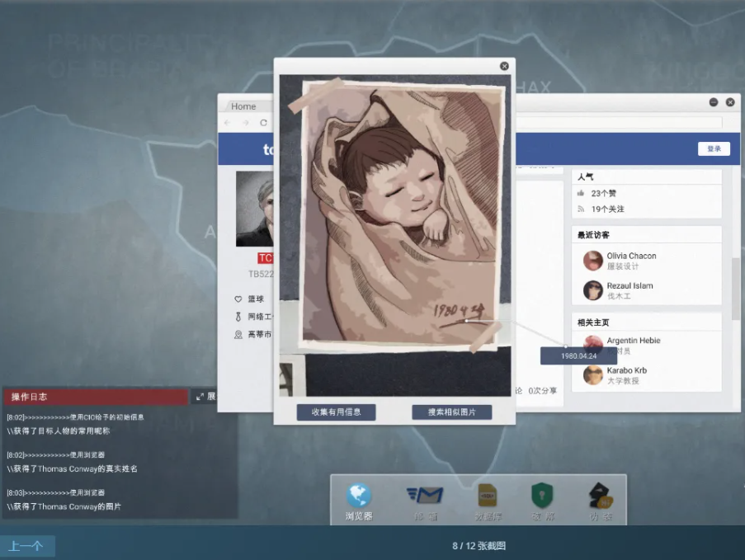Click the browser address bar
745x560 pixels.
(619, 123)
